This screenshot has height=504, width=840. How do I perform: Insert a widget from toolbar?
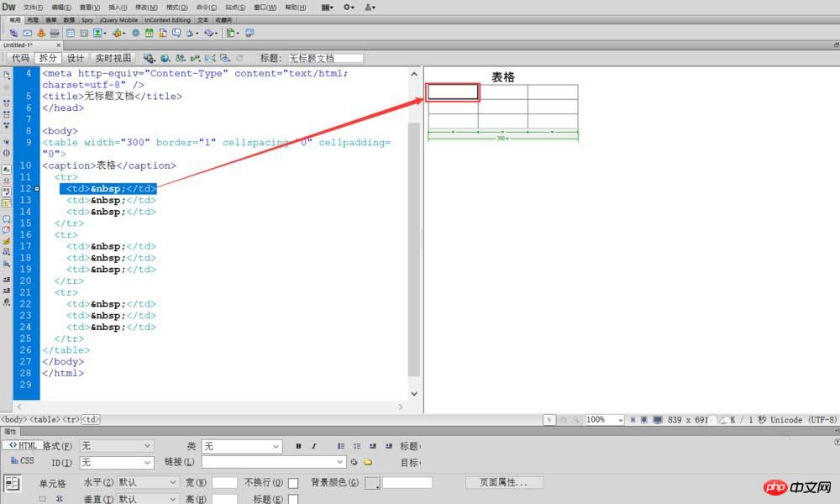pyautogui.click(x=135, y=34)
